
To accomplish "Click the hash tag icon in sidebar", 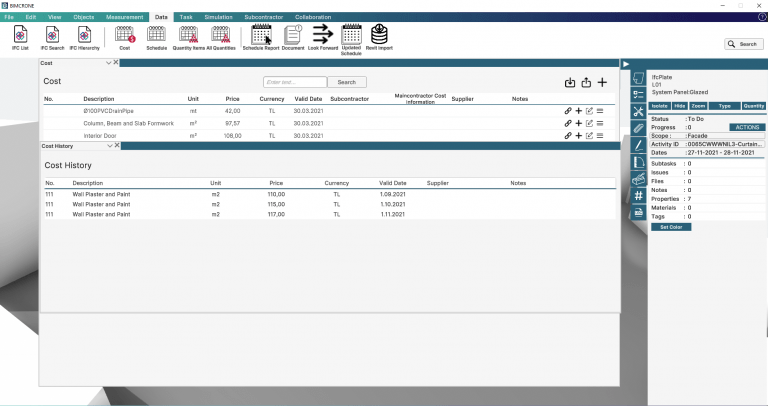I will (638, 196).
